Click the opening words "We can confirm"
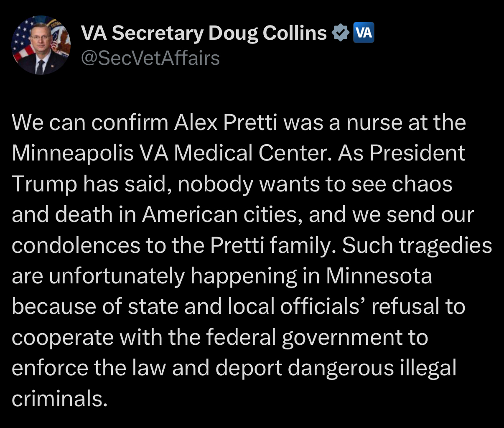The image size is (504, 428). 90,122
